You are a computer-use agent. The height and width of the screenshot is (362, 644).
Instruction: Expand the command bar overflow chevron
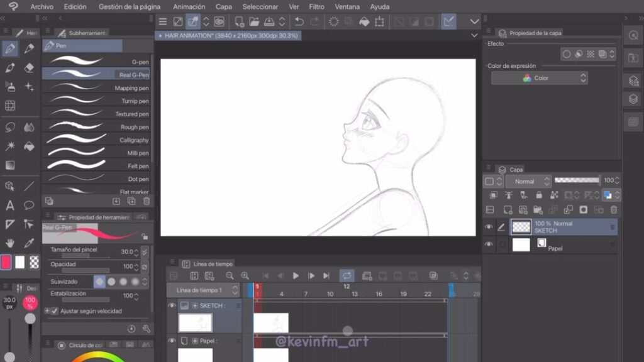click(474, 21)
